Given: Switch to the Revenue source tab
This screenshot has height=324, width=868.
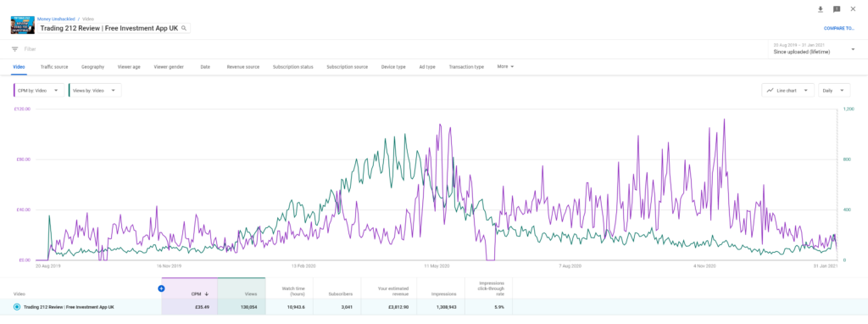Looking at the screenshot, I should tap(243, 66).
